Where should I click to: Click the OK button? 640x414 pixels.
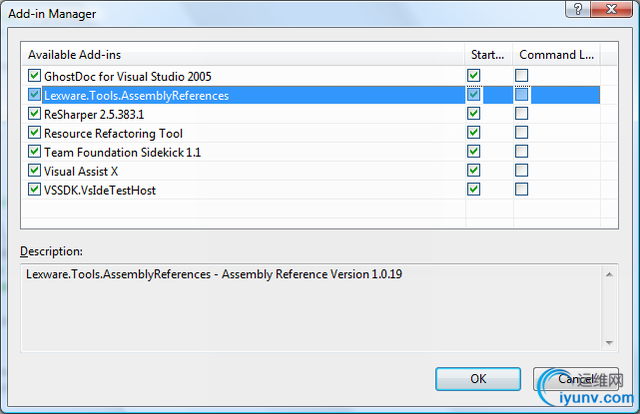pos(478,379)
